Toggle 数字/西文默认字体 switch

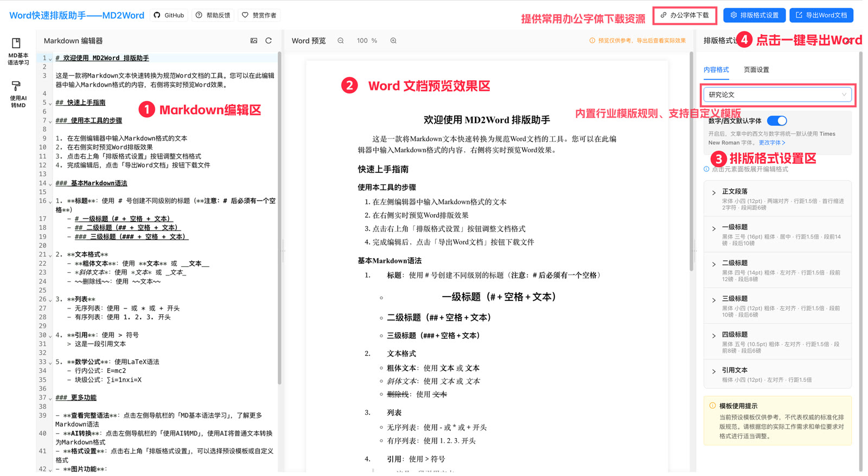click(x=777, y=120)
